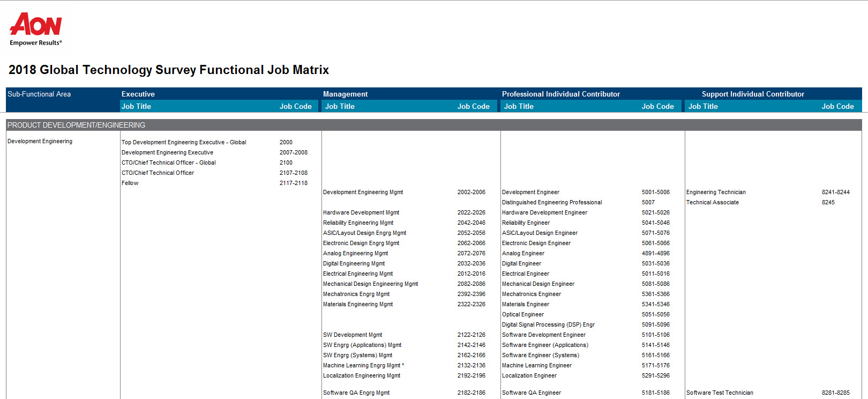Select the Sub-Functional Area column header
This screenshot has height=399, width=868.
click(x=39, y=94)
